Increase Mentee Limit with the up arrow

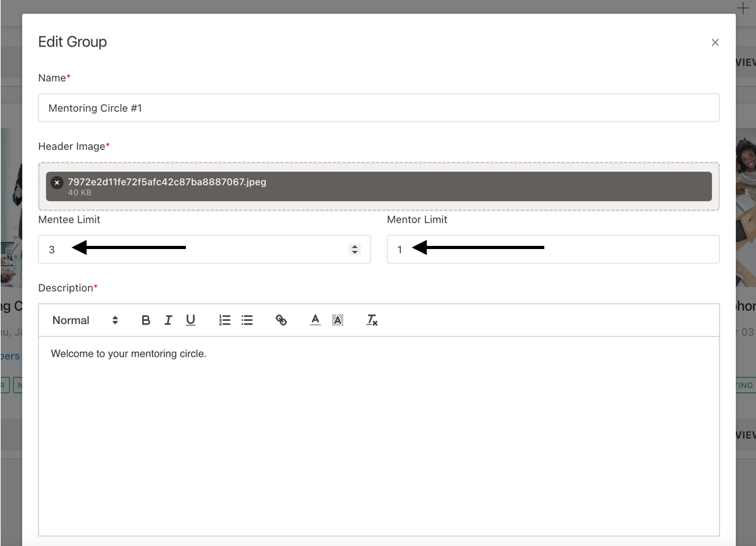355,247
